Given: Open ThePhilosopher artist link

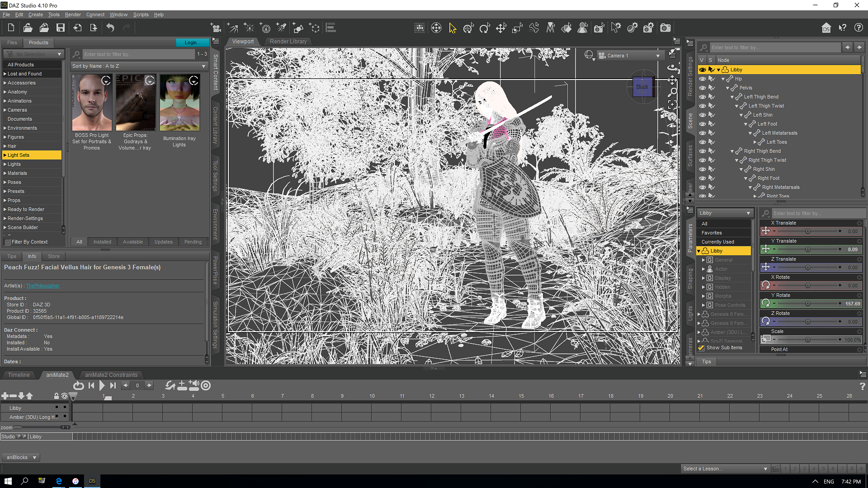Looking at the screenshot, I should [42, 286].
